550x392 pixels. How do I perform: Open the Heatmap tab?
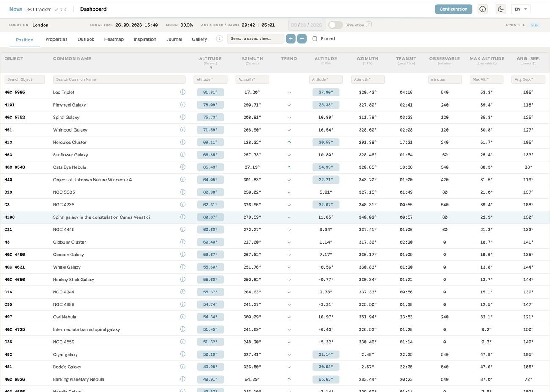coord(114,39)
